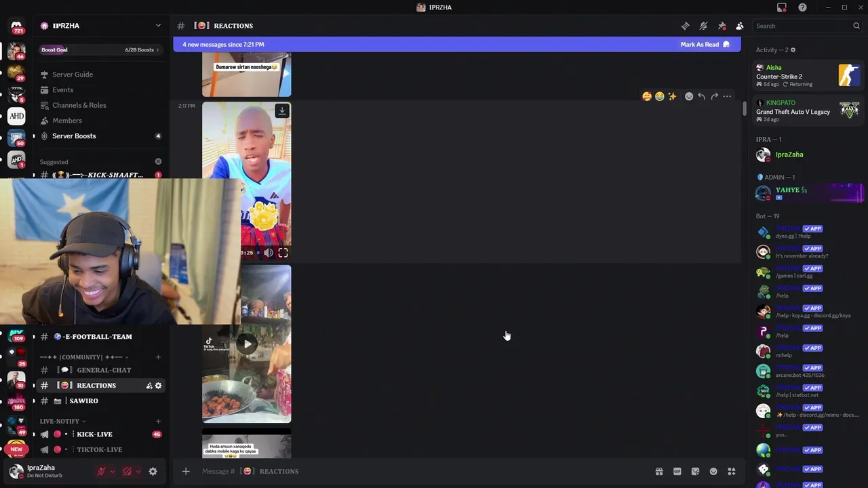Add the laughing-tears emoji reaction
868x488 pixels.
659,96
